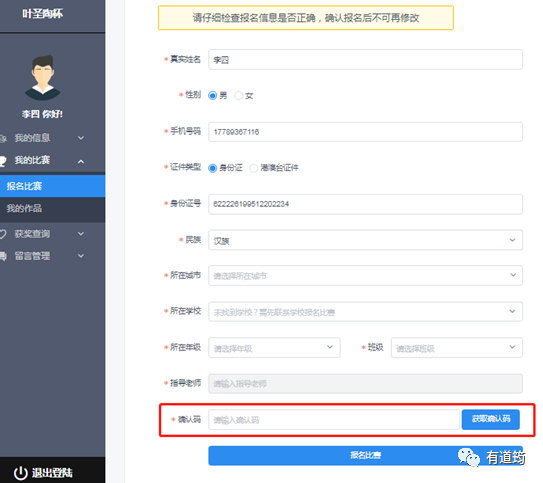Open the 班级 dropdown

point(457,347)
